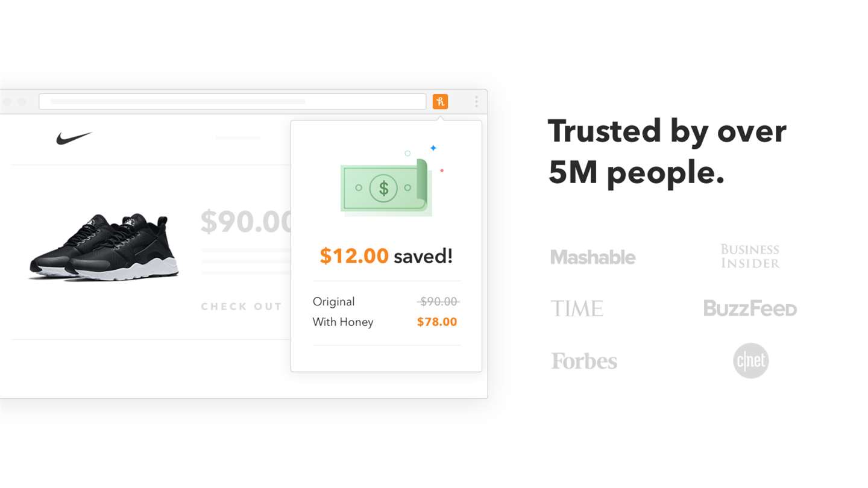Click the BuzzFeed logo
Screen dimensions: 868x488
pos(750,308)
